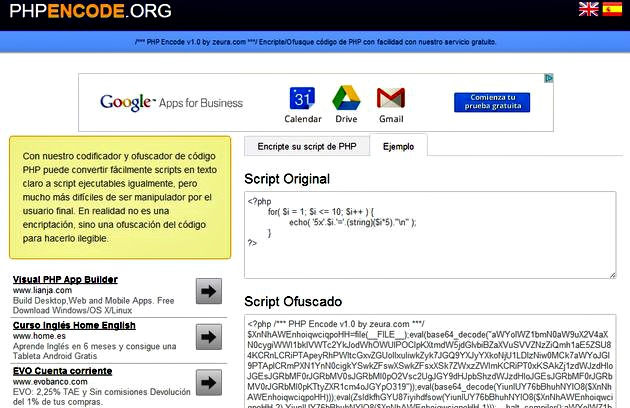Click the AdChoices icon on the banner ad
This screenshot has width=630, height=408.
548,78
